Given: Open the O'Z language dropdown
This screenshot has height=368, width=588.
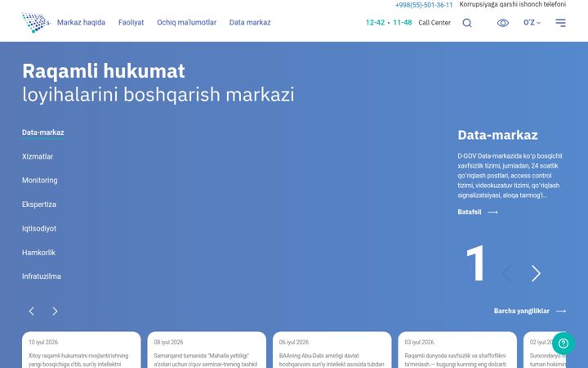Looking at the screenshot, I should point(532,23).
